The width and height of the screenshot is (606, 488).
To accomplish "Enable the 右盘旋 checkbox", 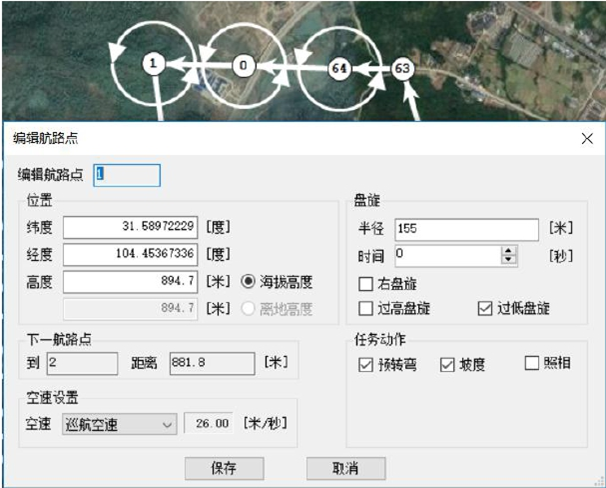I will [366, 284].
